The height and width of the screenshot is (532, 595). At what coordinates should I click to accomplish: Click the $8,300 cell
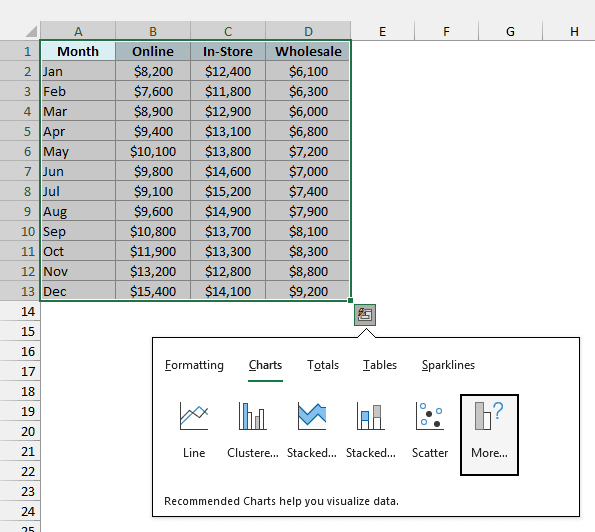coord(308,251)
